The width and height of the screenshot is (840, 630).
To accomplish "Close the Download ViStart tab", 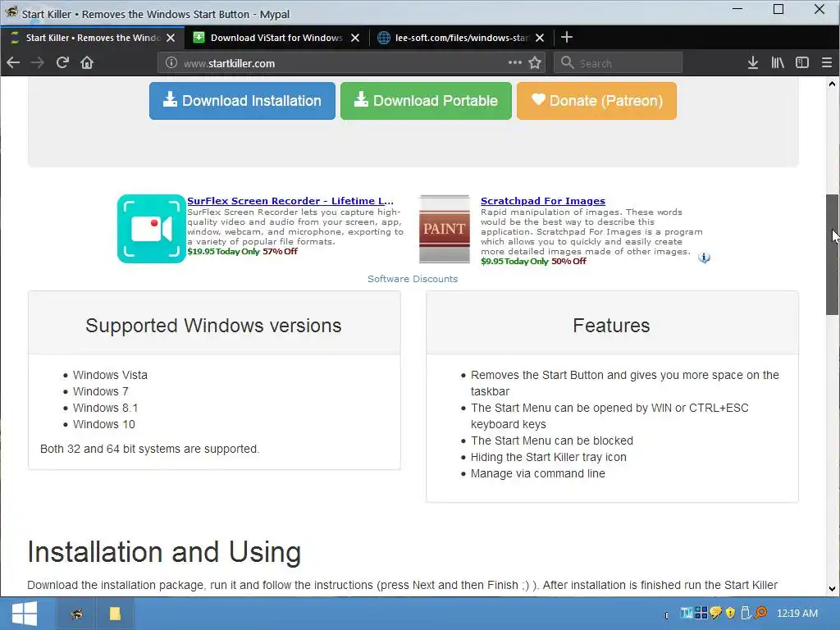I will click(x=354, y=38).
